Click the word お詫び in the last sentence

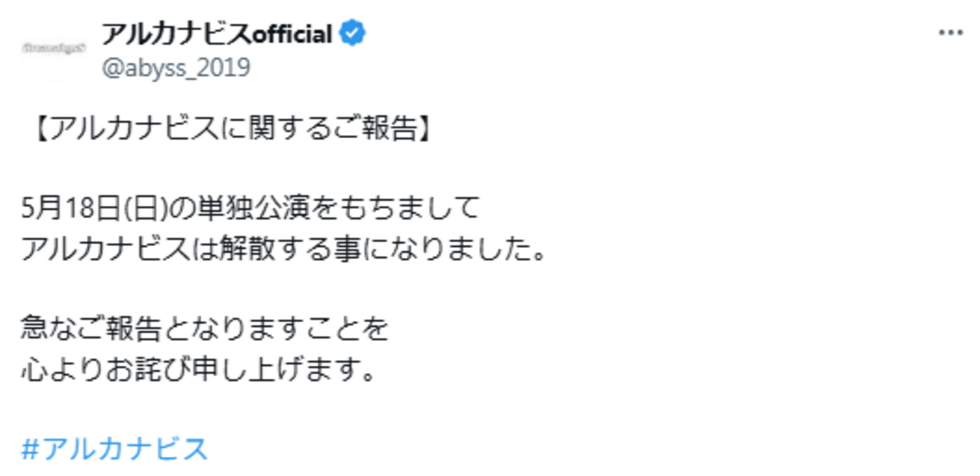tap(164, 369)
